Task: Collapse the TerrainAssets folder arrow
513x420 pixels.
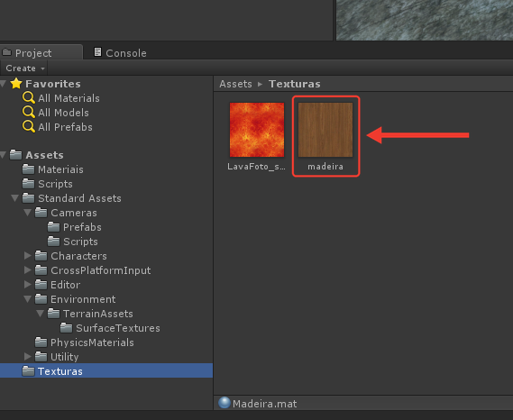Action: click(x=41, y=314)
